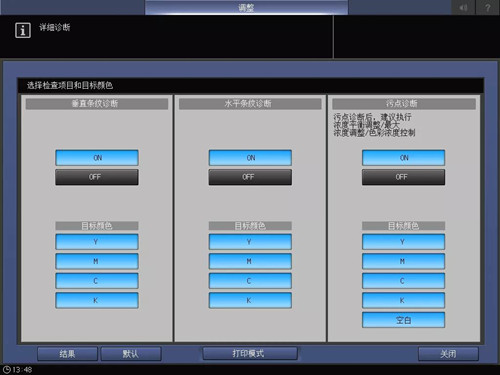Viewport: 500px width, 375px height.
Task: Open help with the question mark icon
Action: pyautogui.click(x=488, y=7)
